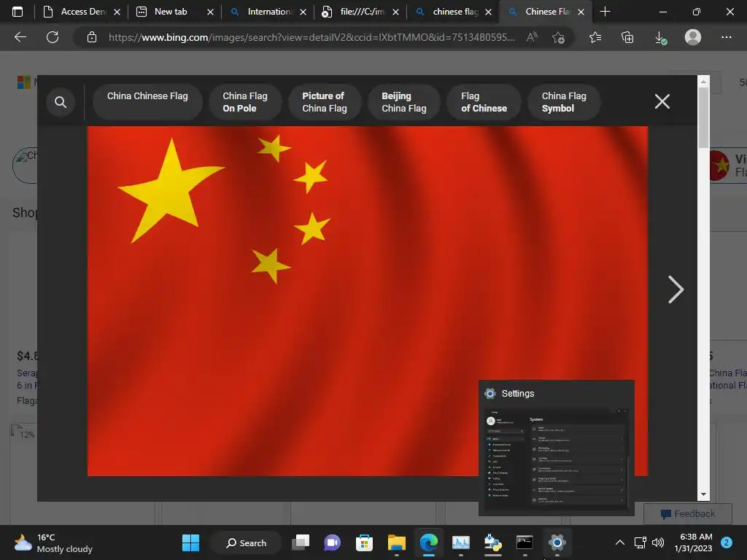747x560 pixels.
Task: Go to the next image arrow
Action: tap(675, 289)
